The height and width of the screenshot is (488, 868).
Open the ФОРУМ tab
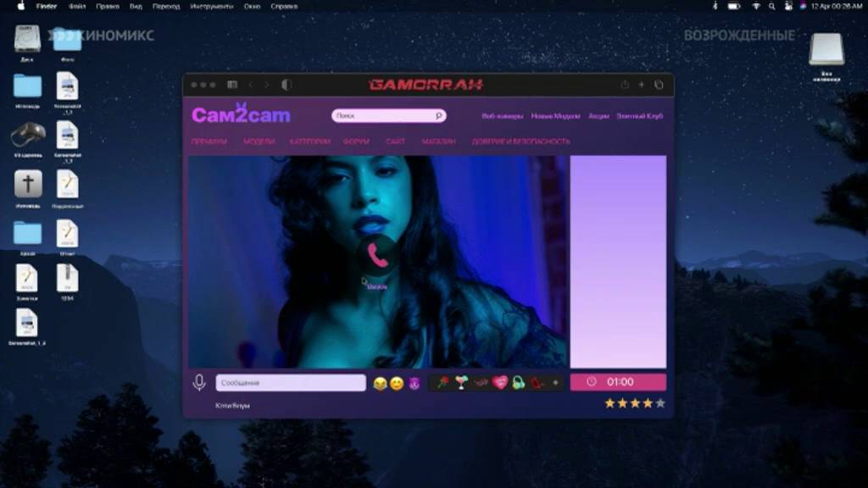coord(356,141)
